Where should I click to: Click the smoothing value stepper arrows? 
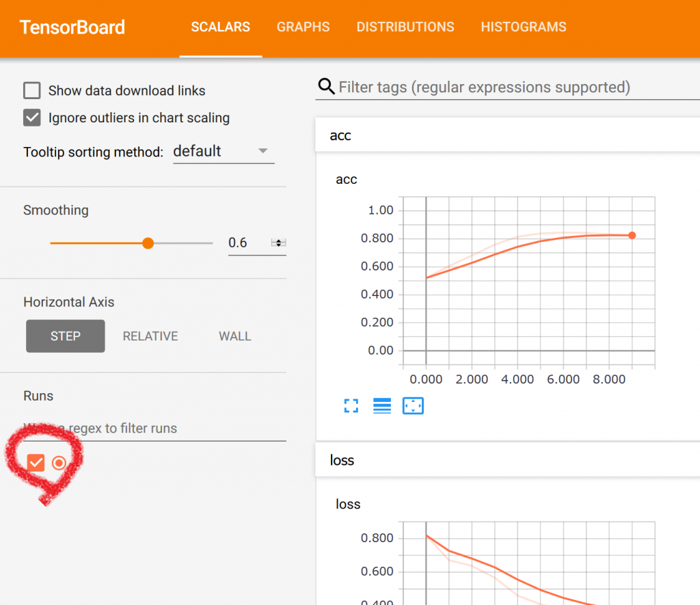279,243
